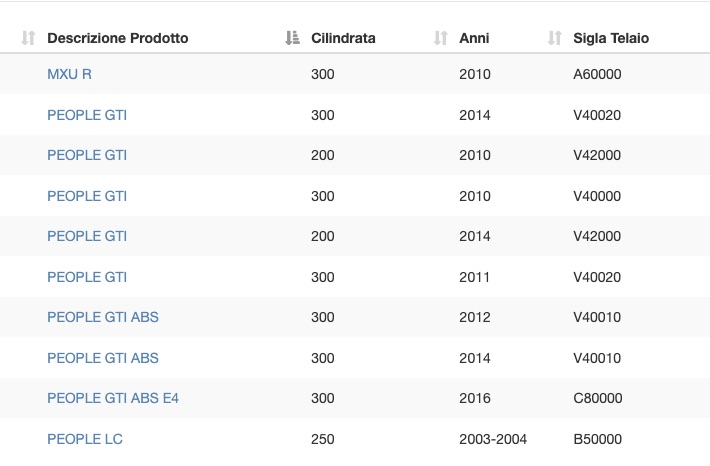710x466 pixels.
Task: Open PEOPLE GTI 300 from 2011
Action: (87, 277)
